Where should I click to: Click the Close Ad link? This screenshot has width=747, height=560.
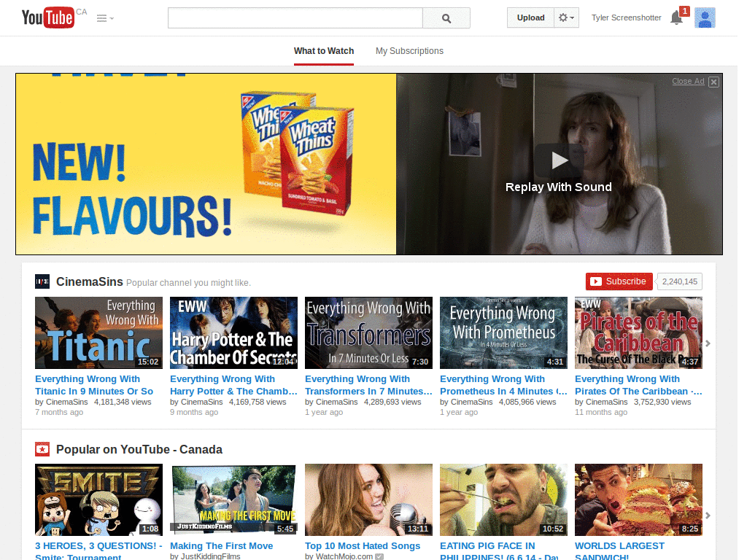coord(688,81)
